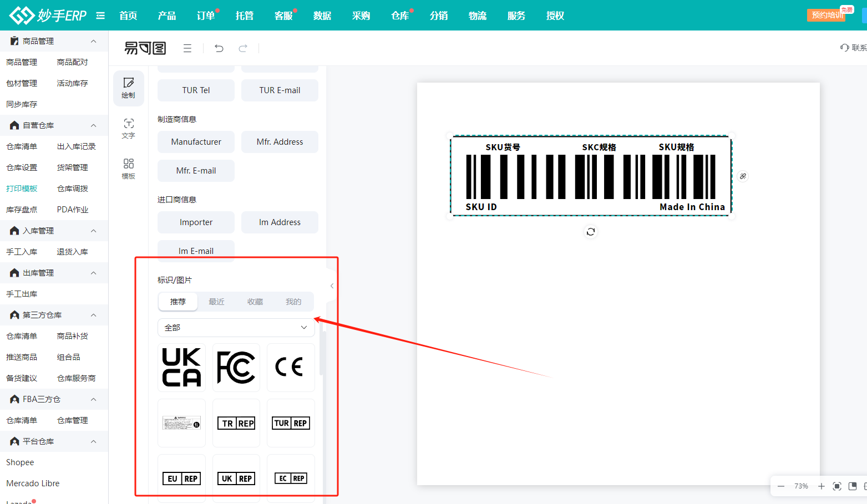
Task: Click the rotate icon below the barcode label
Action: pyautogui.click(x=591, y=232)
